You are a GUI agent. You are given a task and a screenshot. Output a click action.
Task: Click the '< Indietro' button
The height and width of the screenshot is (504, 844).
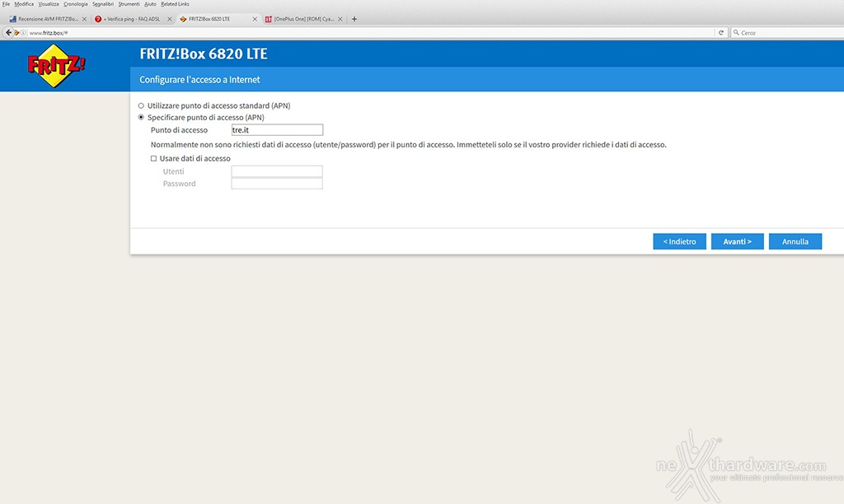pos(679,241)
